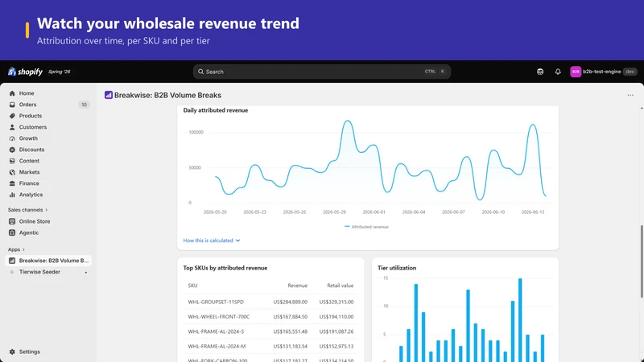The width and height of the screenshot is (644, 362).
Task: Open notifications bell
Action: click(558, 72)
